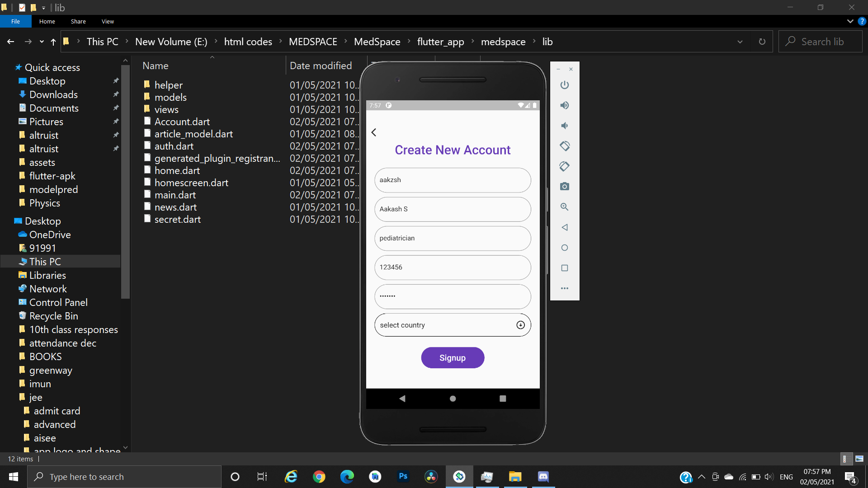Click the emulator zoom magnifier icon
Screen dimensions: 868x488
[x=564, y=207]
